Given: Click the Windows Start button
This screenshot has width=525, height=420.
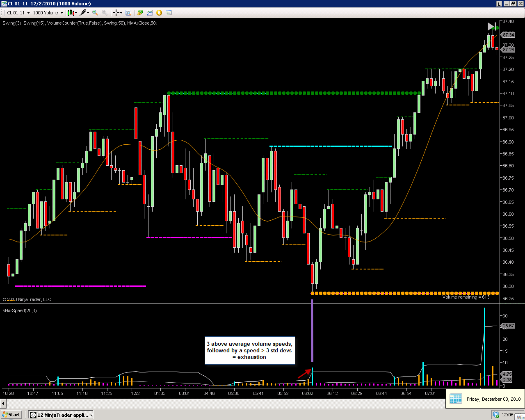Looking at the screenshot, I should [11, 415].
